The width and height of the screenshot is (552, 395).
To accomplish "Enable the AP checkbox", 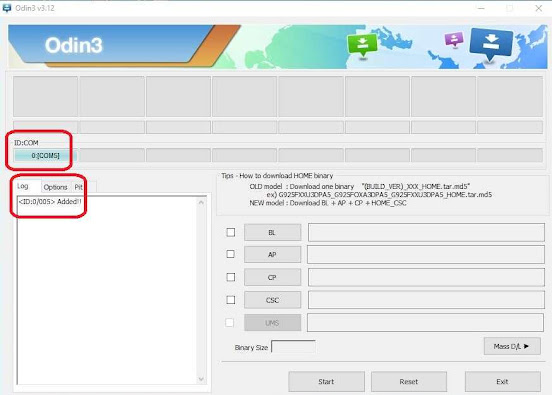I will 231,254.
